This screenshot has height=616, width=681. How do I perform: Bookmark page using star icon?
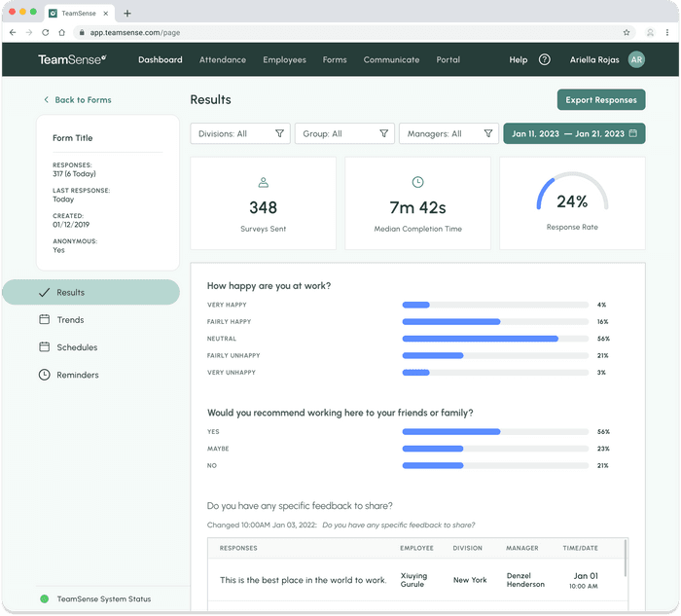(x=627, y=32)
